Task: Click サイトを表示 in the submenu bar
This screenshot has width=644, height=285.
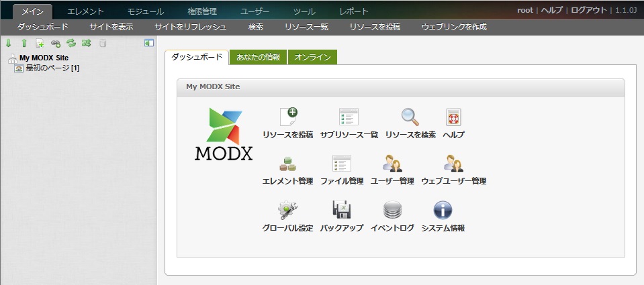Action: point(111,27)
